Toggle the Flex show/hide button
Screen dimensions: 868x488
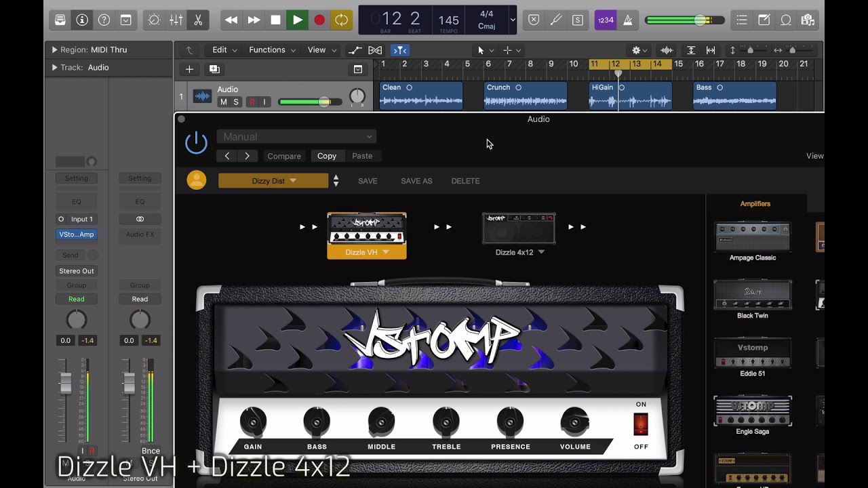pyautogui.click(x=375, y=50)
